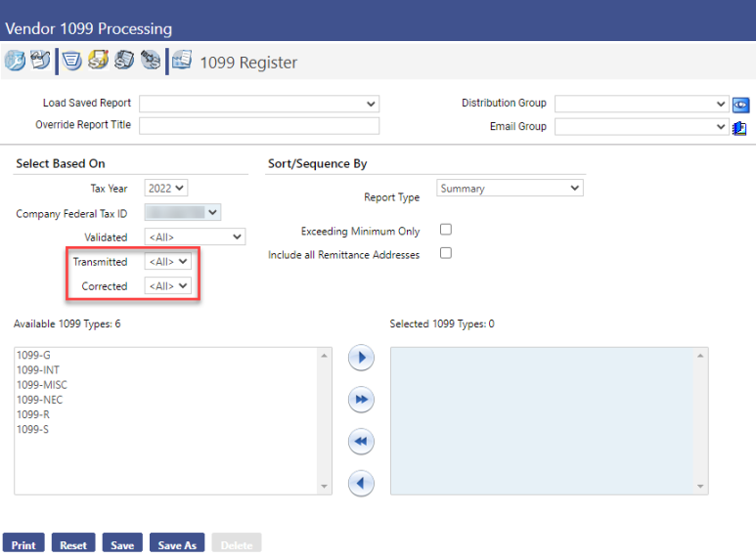Screen dimensions: 756x558
Task: Click the double right arrow to add all
Action: tap(362, 400)
